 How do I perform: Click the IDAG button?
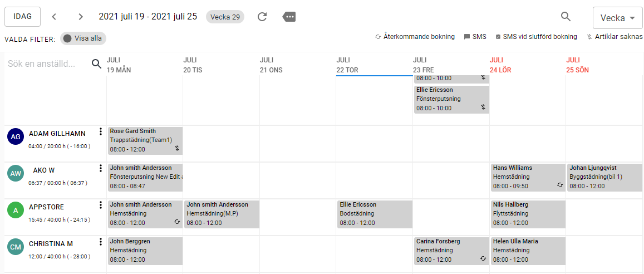coord(23,17)
